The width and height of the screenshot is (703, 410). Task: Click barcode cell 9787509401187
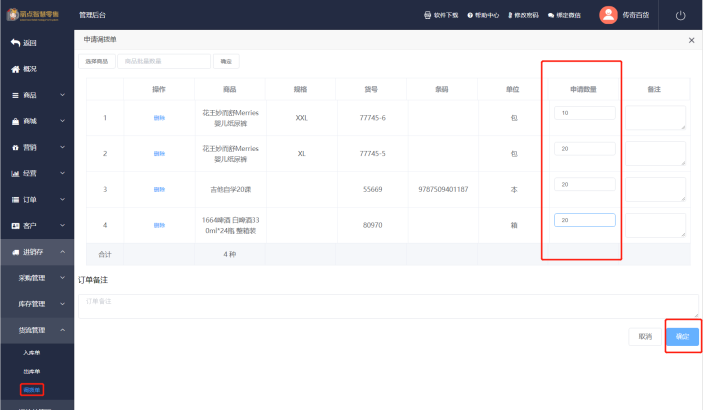pyautogui.click(x=443, y=190)
